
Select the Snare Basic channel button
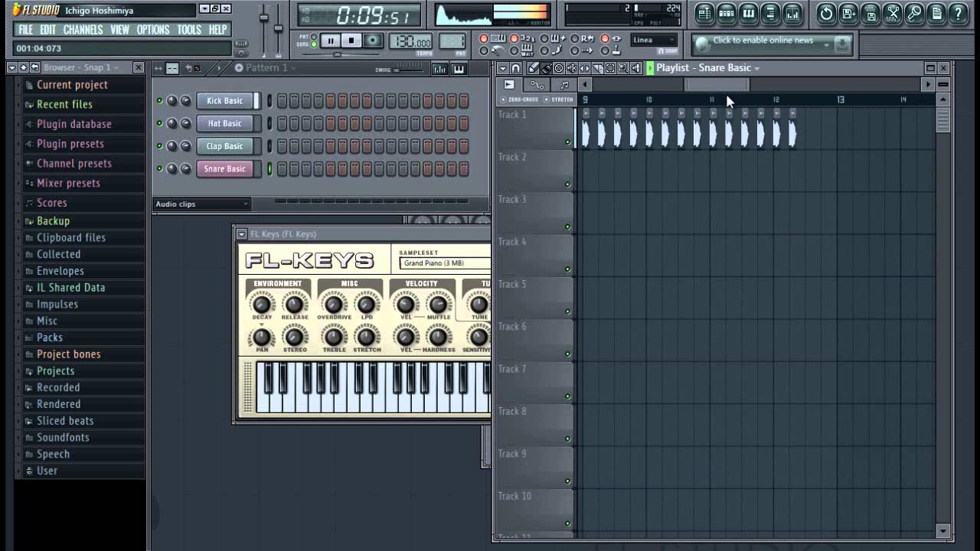coord(224,169)
